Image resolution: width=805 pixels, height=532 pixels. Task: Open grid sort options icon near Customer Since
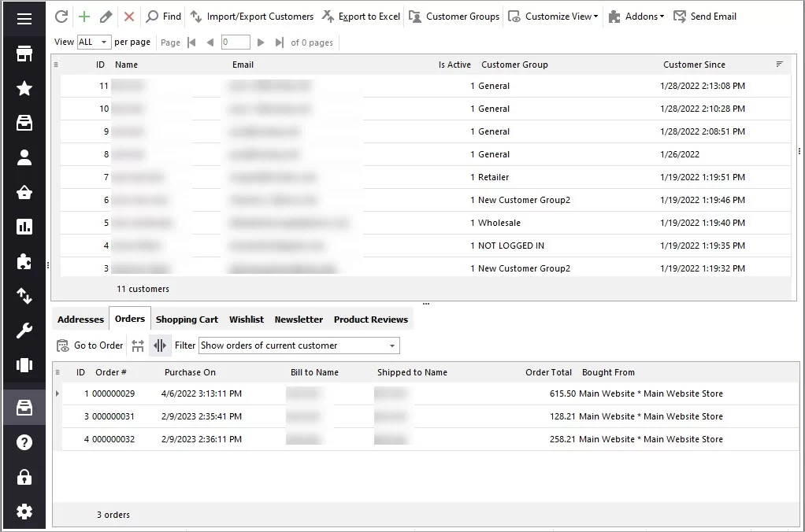[779, 64]
